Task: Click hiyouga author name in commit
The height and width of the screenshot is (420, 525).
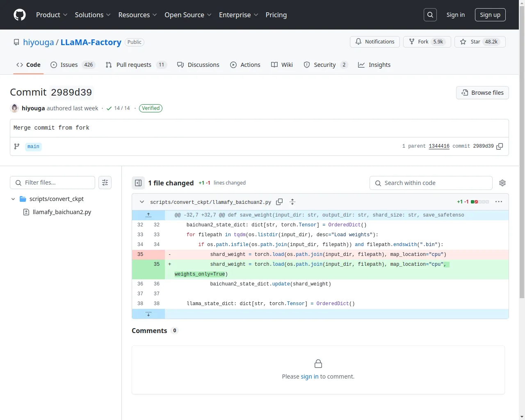Action: (x=33, y=108)
